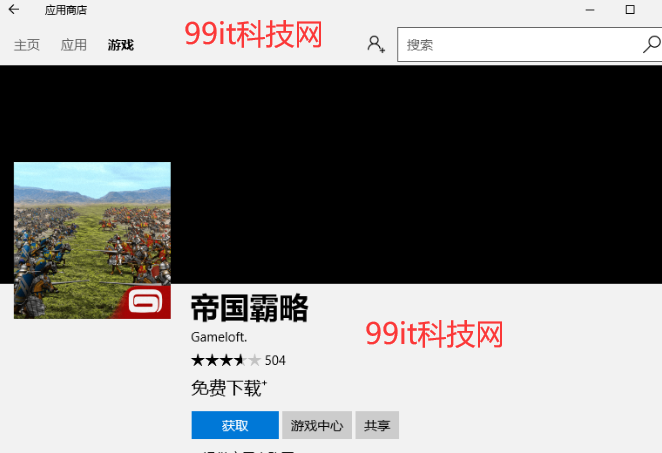Screen dimensions: 662x453
Task: View ratings via the star rating
Action: 226,361
